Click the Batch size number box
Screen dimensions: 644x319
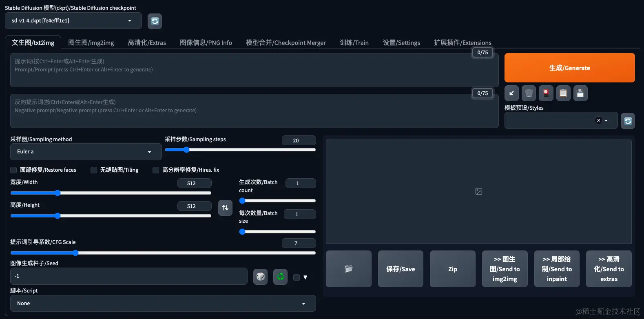pos(300,214)
